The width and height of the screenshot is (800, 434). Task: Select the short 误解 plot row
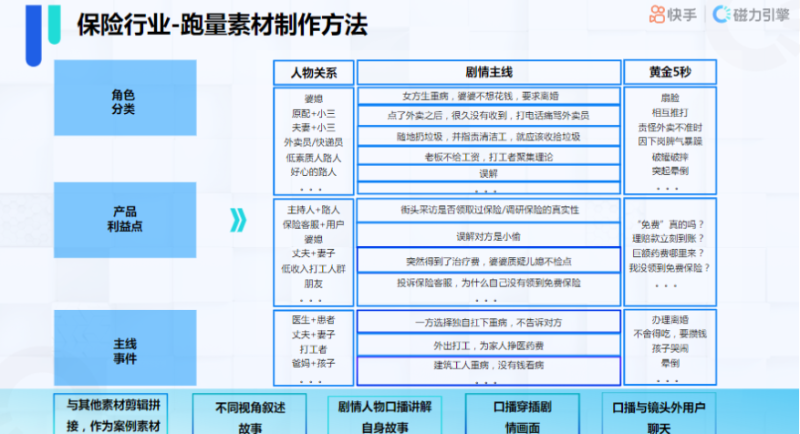click(489, 173)
